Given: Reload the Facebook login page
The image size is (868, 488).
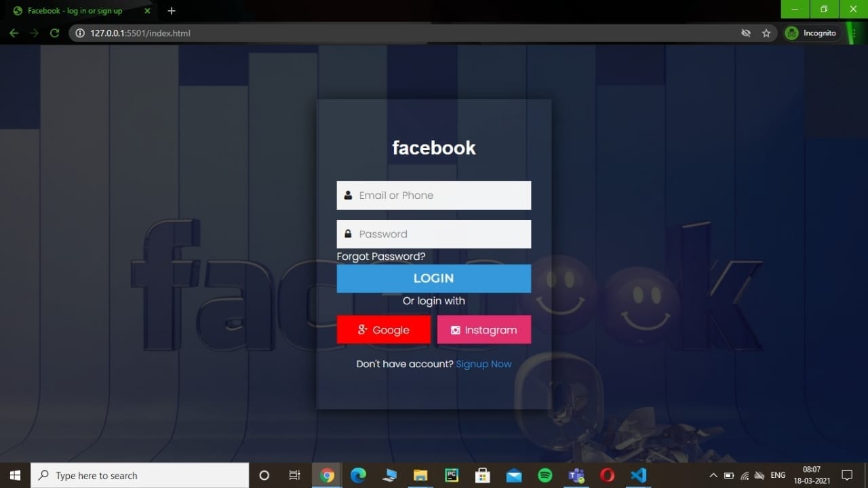Looking at the screenshot, I should [x=54, y=33].
